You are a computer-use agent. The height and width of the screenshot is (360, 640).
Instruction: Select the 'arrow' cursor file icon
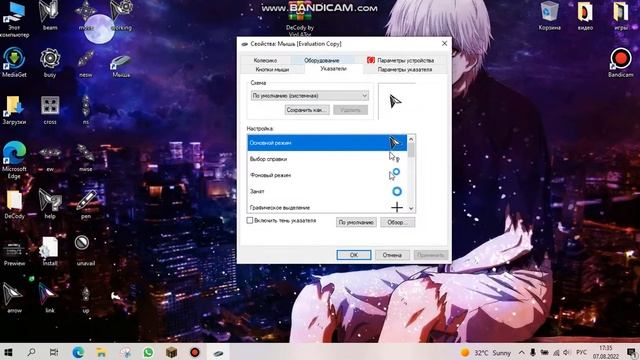(13, 298)
